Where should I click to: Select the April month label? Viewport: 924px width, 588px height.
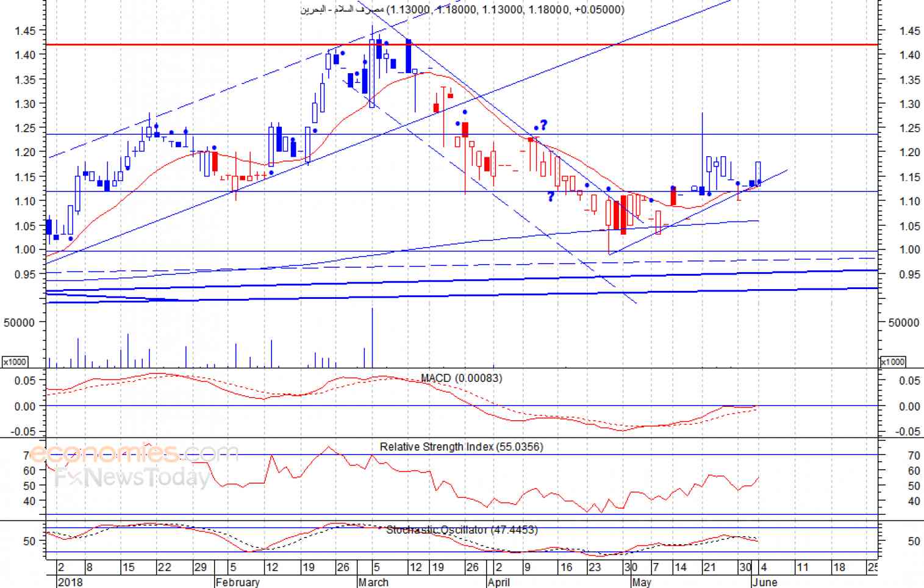pos(499,582)
